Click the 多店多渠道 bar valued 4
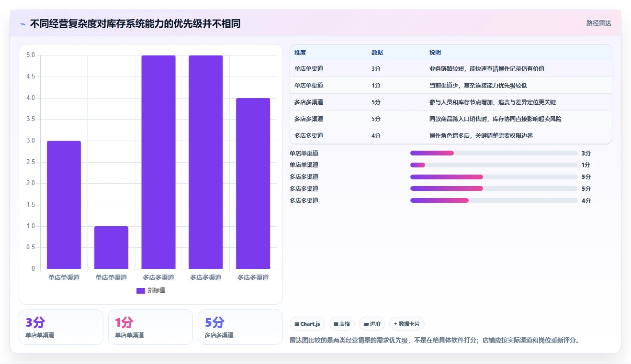Image resolution: width=631 pixels, height=364 pixels. pos(253,183)
